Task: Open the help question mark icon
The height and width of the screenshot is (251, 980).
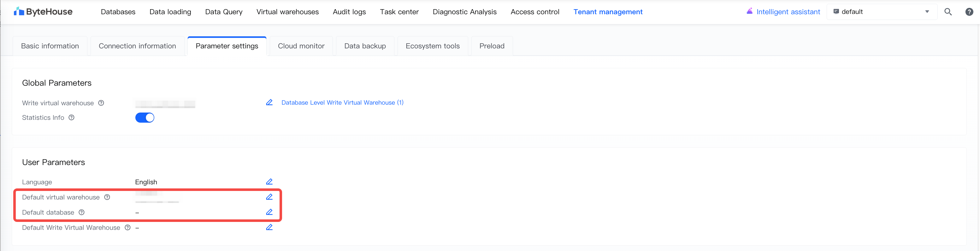Action: [969, 12]
